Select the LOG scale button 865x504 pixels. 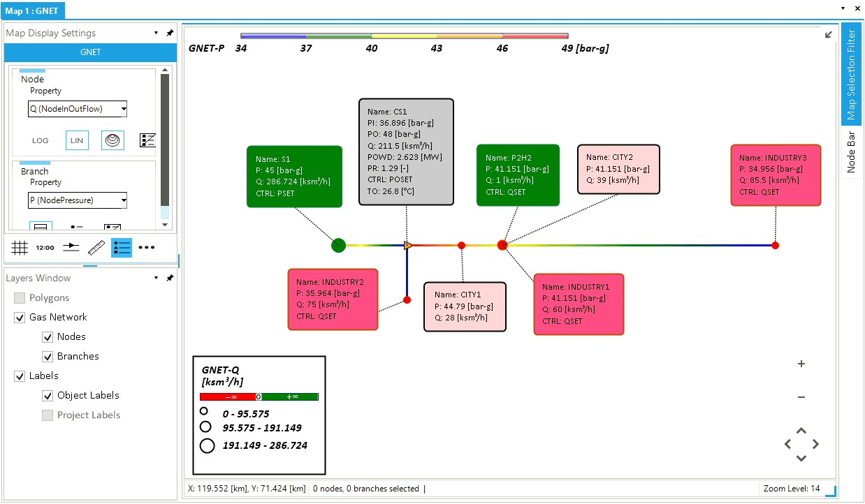[41, 140]
